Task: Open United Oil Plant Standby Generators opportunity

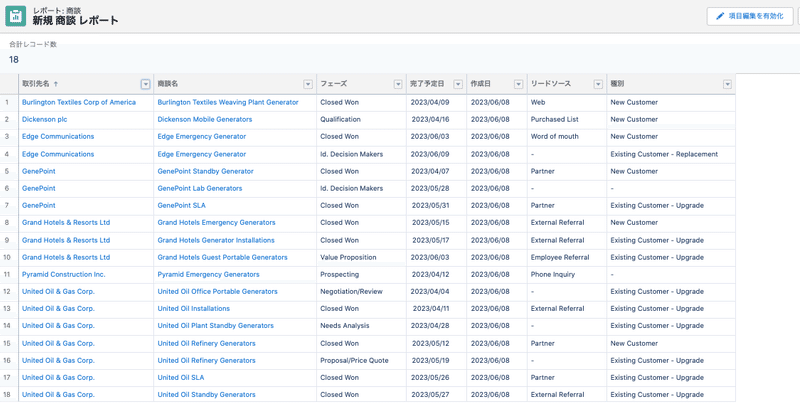Action: click(x=215, y=325)
